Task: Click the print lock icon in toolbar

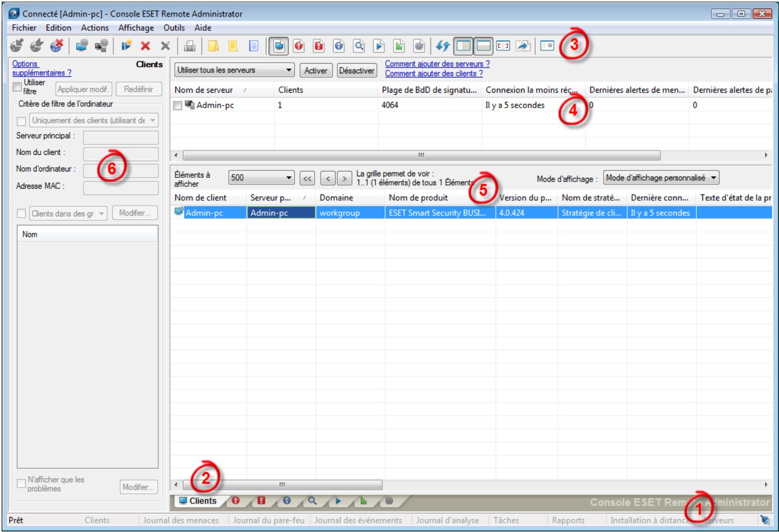Action: coord(190,47)
